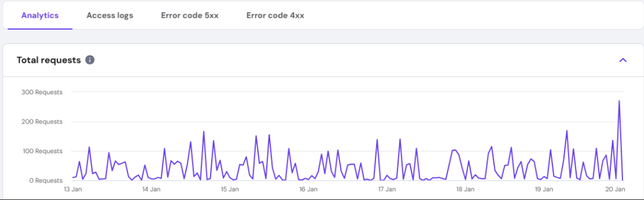Click the 20 Jan date label
This screenshot has height=200, width=644.
(x=616, y=190)
